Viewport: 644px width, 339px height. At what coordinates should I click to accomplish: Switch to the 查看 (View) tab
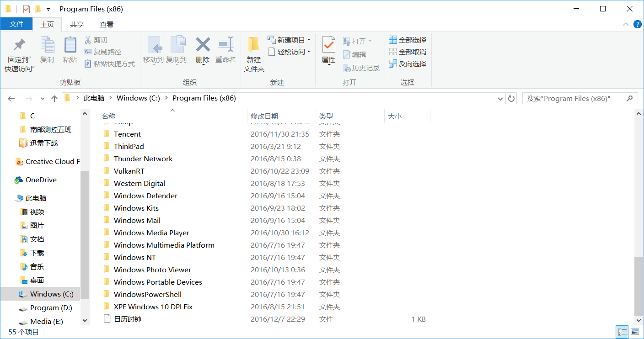107,24
